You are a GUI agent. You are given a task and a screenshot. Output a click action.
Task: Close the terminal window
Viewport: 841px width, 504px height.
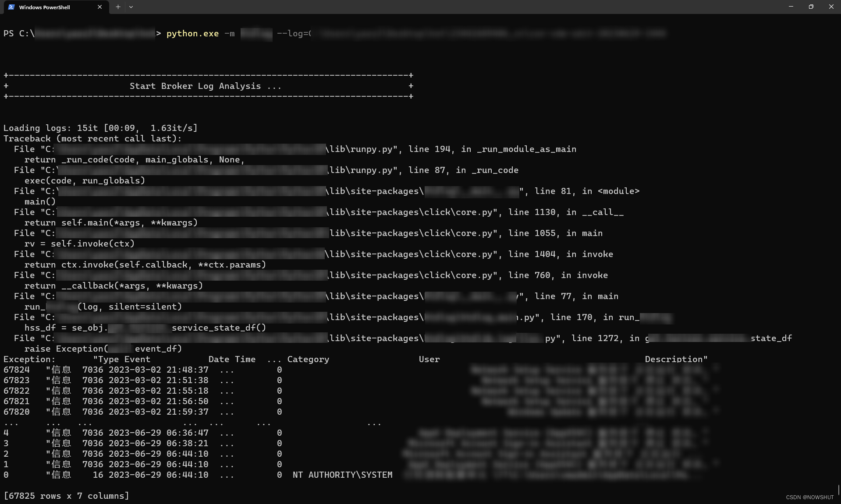coord(831,7)
